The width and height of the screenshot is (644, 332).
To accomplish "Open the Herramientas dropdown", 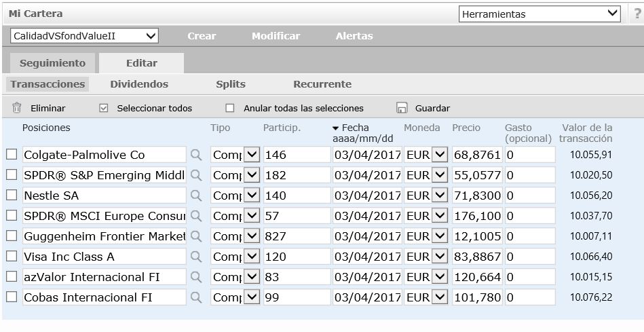I will tap(539, 14).
